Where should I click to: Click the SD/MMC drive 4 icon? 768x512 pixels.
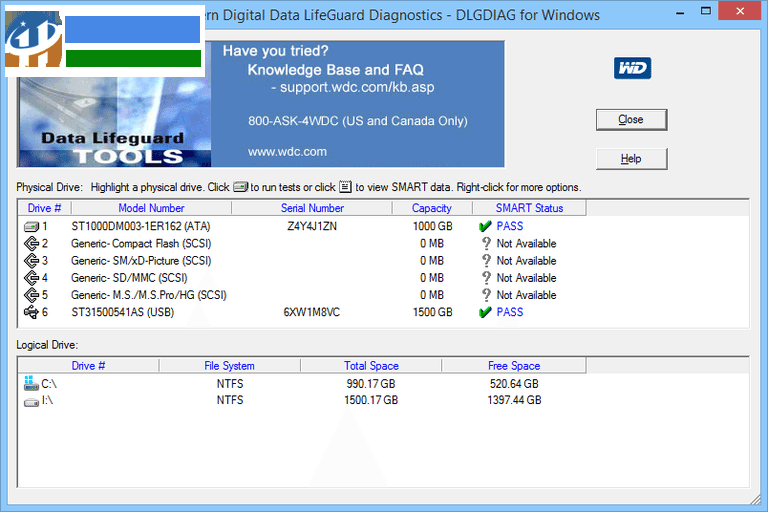tap(31, 278)
